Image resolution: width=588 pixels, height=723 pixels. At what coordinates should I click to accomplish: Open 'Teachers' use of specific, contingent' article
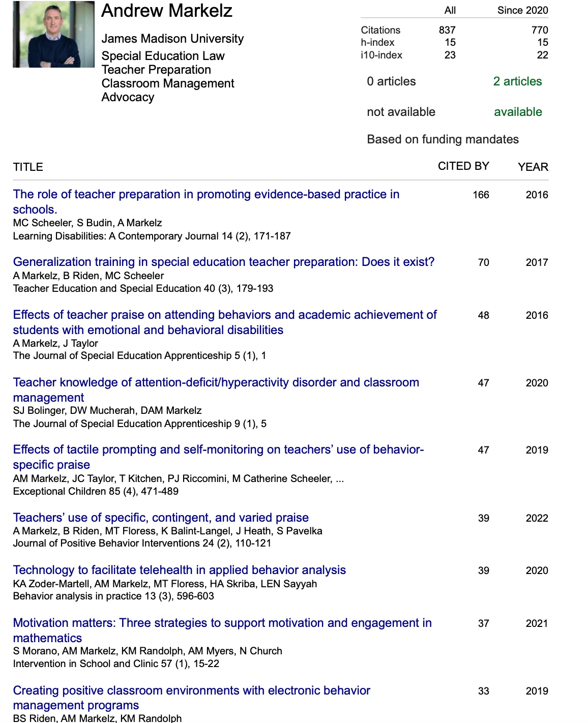pos(161,518)
